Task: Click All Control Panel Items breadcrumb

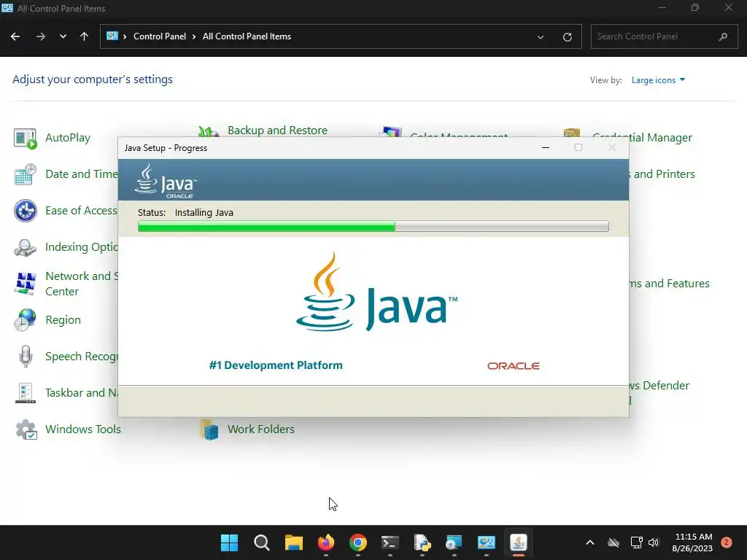Action: 247,36
